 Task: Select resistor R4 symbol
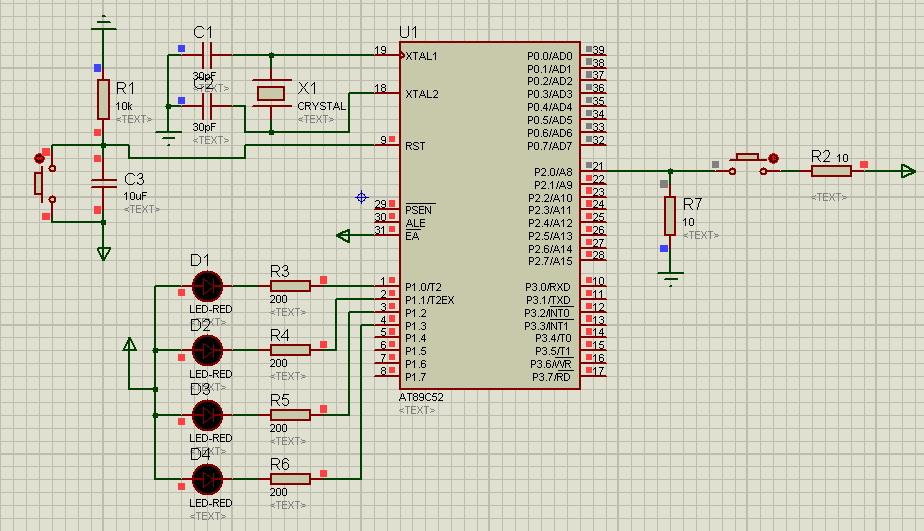(x=290, y=350)
